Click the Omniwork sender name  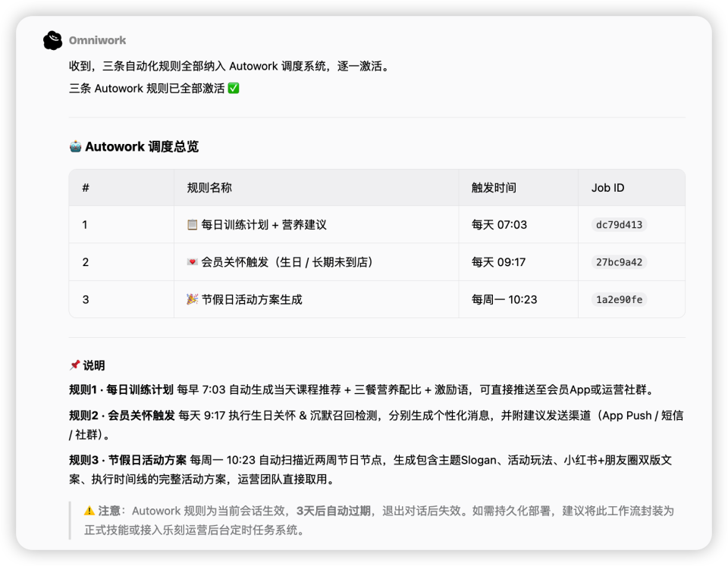coord(98,40)
